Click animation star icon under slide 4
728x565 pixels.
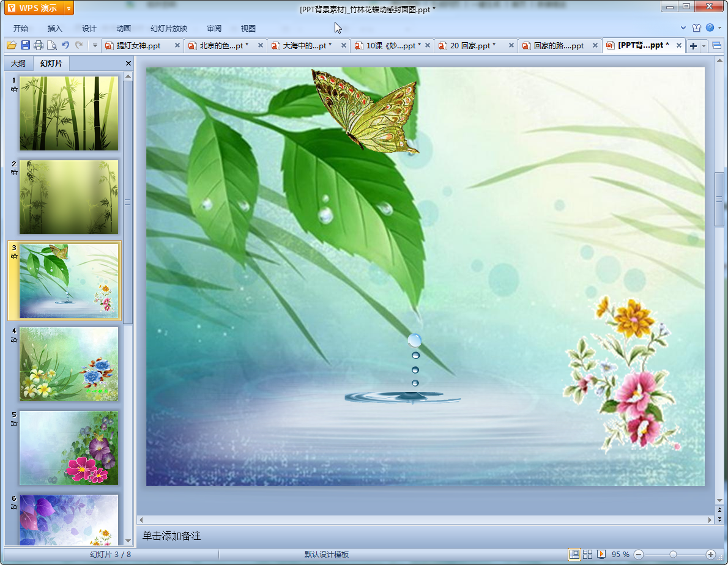click(x=14, y=340)
